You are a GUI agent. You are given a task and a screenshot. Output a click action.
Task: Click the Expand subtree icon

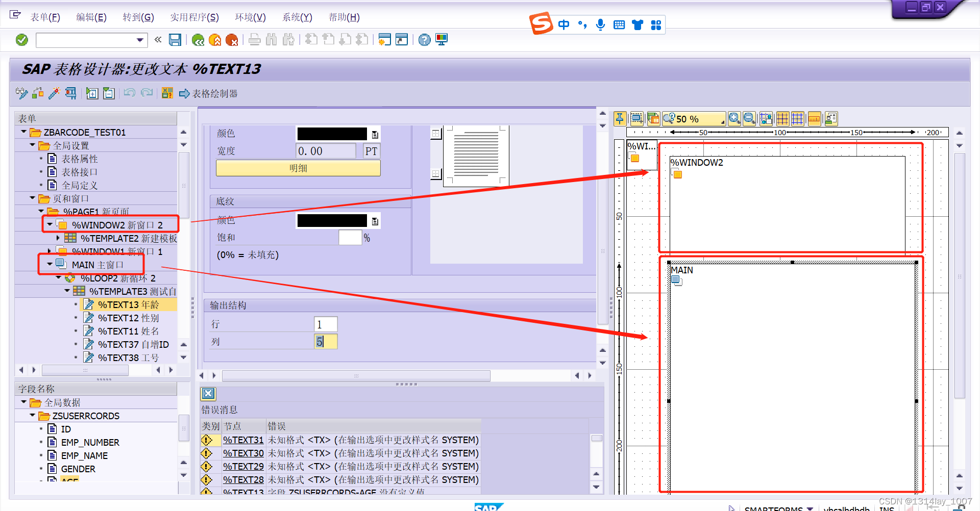92,93
